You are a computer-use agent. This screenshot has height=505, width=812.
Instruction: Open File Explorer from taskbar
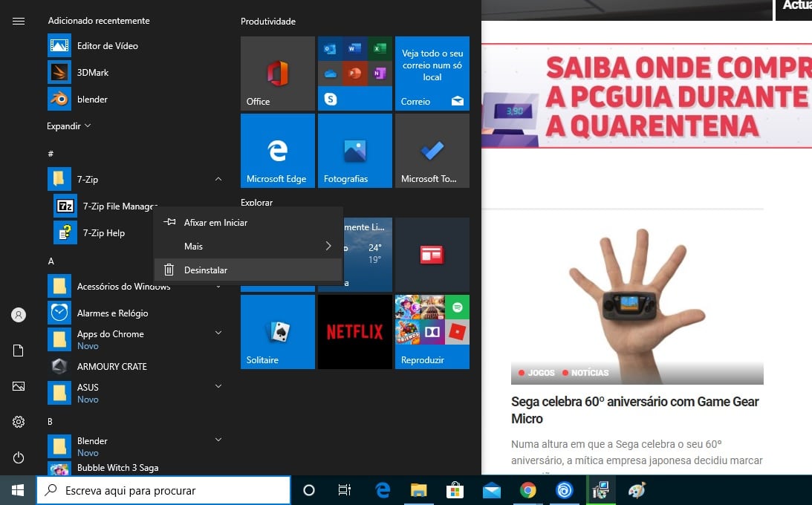[x=418, y=490]
